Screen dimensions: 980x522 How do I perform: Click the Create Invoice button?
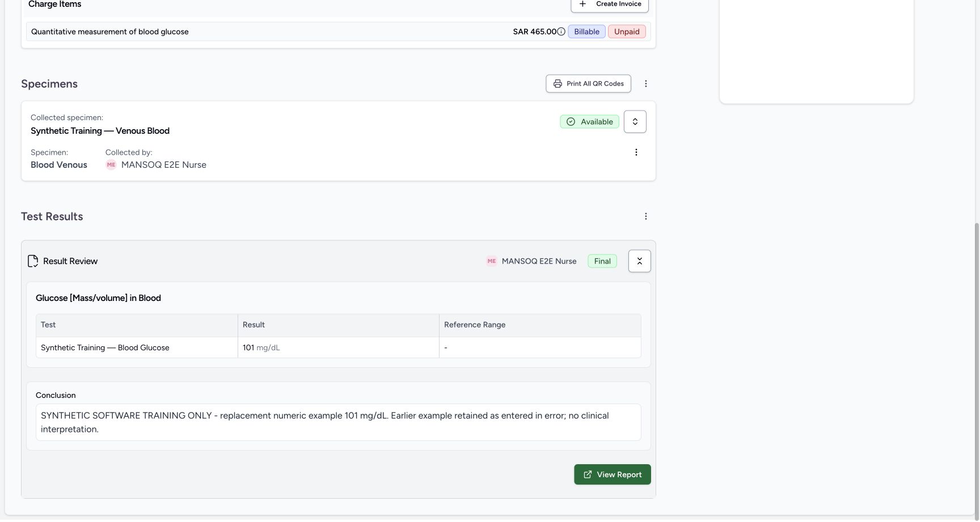point(610,5)
